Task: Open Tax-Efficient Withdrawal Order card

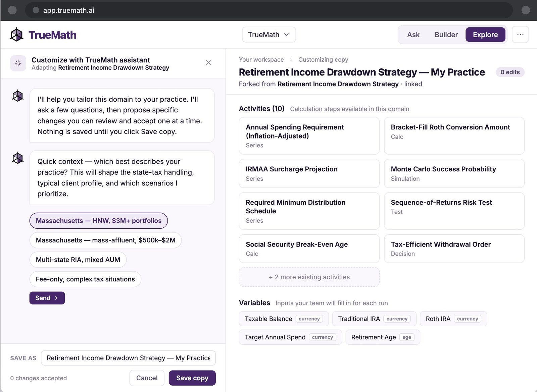Action: coord(454,248)
